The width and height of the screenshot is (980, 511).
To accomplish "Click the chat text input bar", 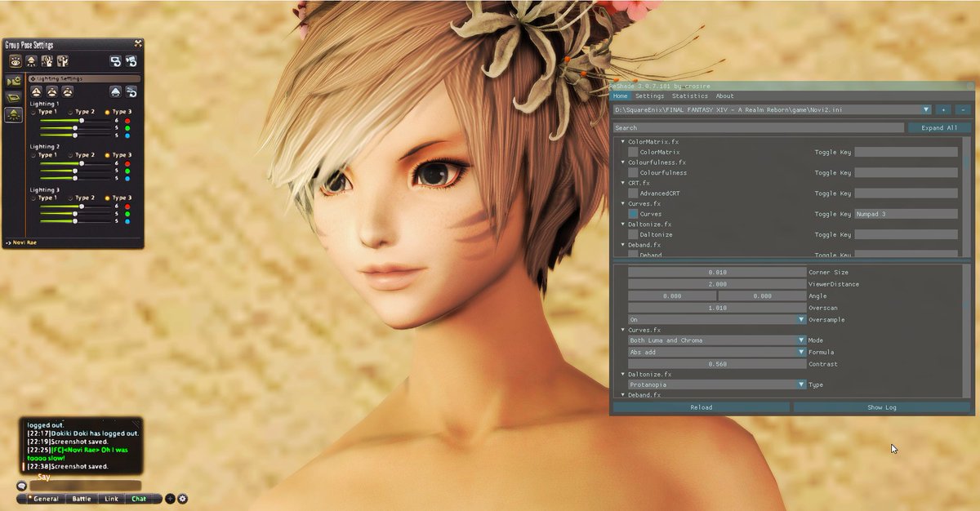I will click(85, 487).
